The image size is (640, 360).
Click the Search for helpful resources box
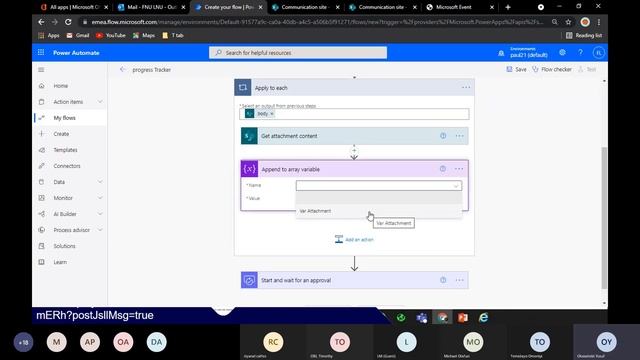[x=298, y=53]
